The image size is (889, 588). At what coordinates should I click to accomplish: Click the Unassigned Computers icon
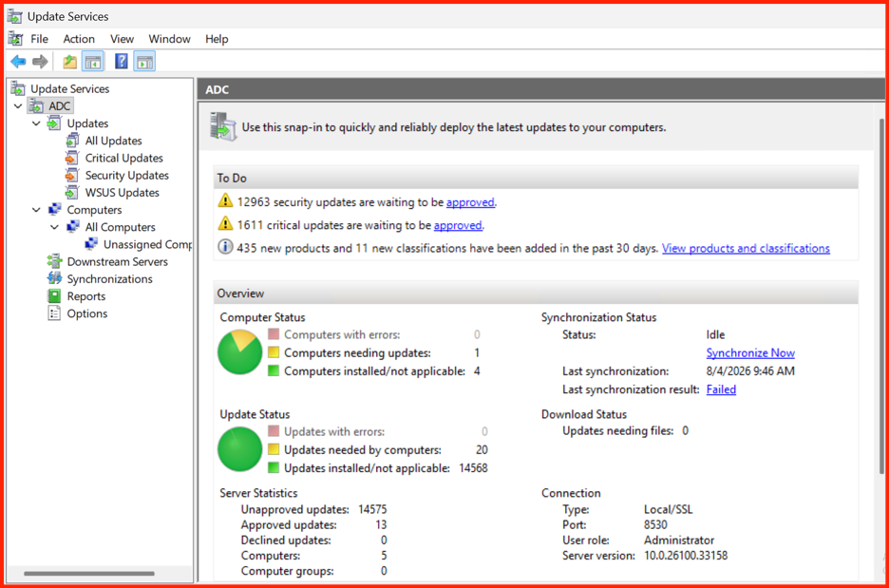point(91,244)
